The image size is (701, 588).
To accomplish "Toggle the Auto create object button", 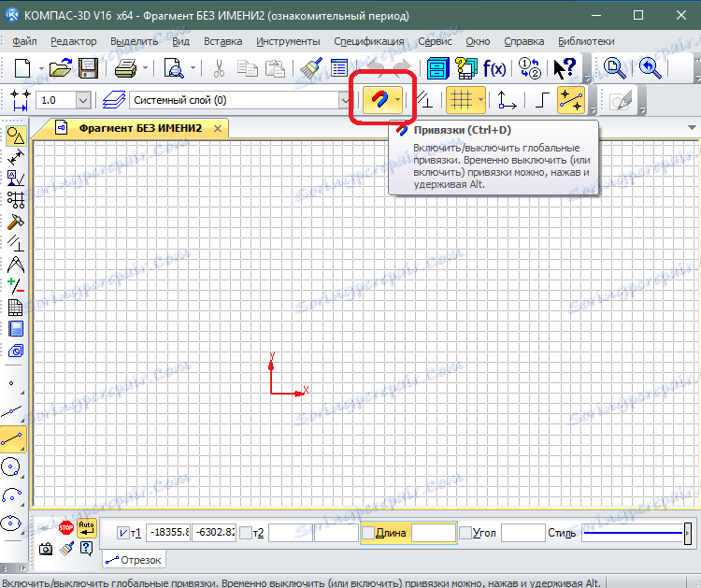I will point(86,527).
